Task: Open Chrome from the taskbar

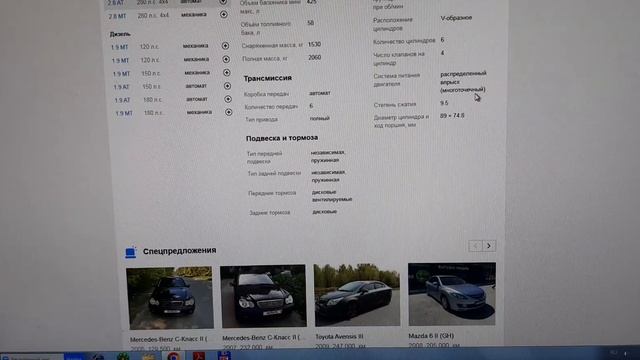Action: tap(173, 356)
